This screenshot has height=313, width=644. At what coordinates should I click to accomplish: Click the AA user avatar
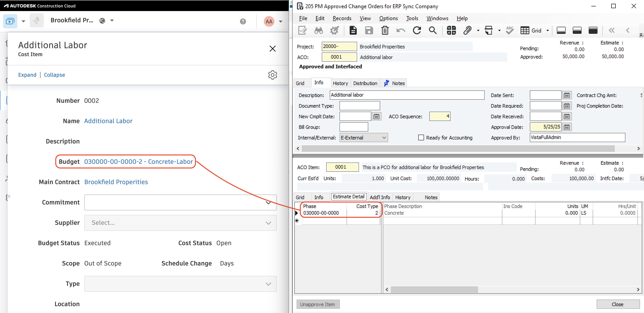coord(269,21)
